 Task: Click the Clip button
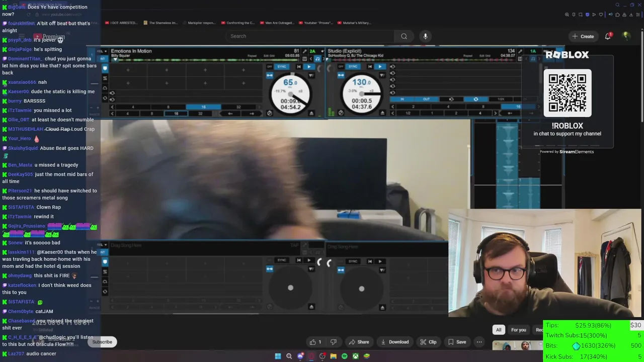point(428,342)
